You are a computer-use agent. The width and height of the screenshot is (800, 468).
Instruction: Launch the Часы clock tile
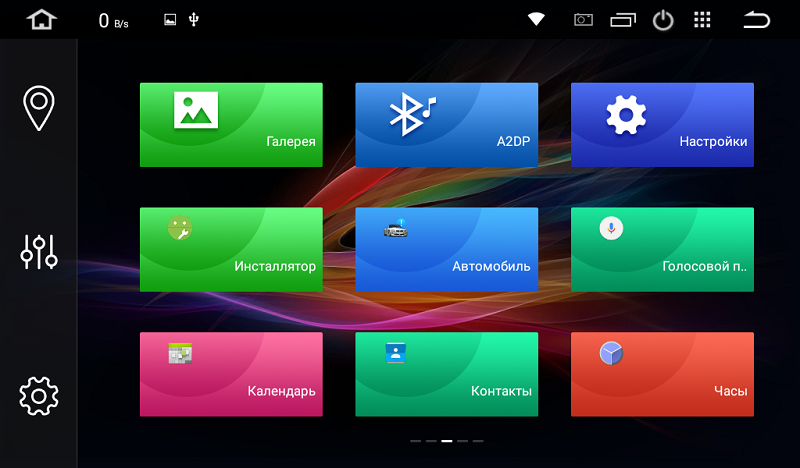point(662,374)
